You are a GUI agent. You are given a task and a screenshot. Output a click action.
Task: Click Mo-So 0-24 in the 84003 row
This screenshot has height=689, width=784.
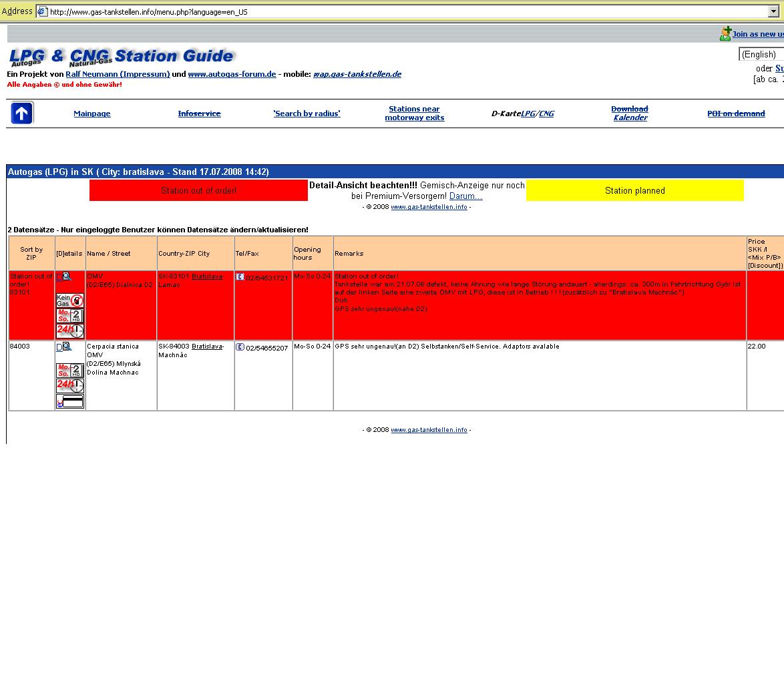point(313,347)
